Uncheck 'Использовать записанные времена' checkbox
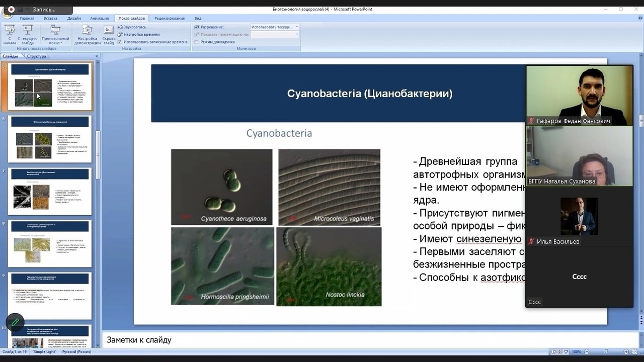644x362 pixels. (120, 42)
